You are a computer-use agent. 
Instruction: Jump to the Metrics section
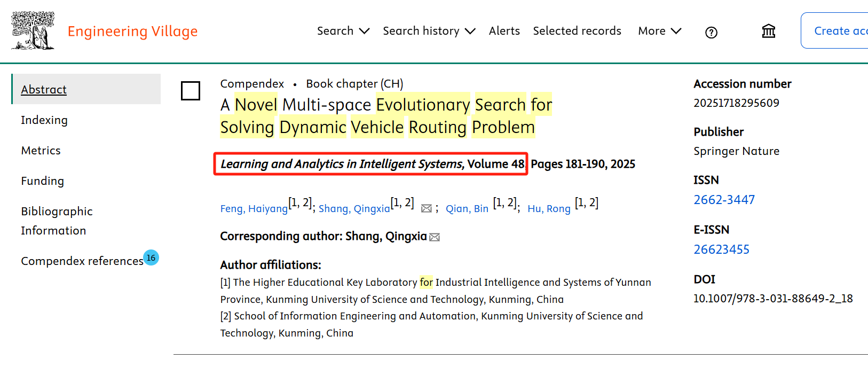pyautogui.click(x=41, y=151)
